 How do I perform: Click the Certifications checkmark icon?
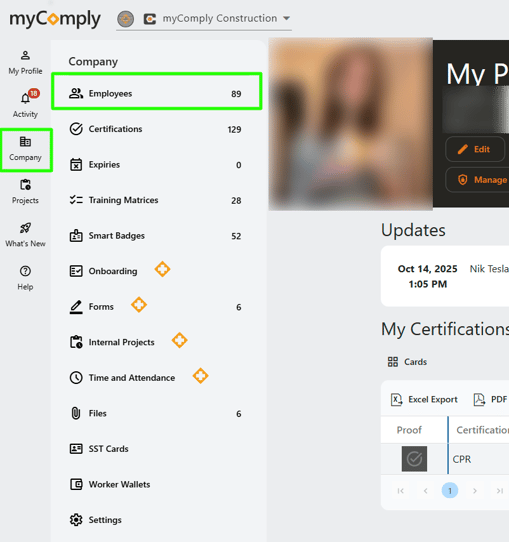tap(76, 129)
